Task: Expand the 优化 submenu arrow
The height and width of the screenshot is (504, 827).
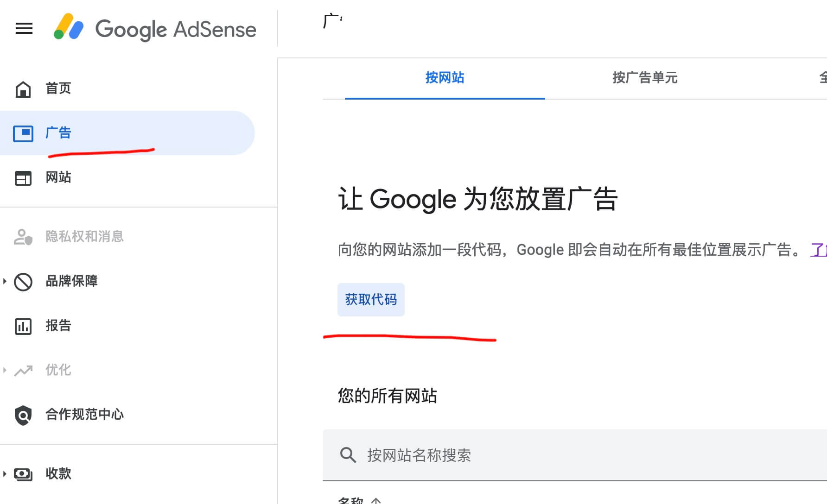Action: [x=5, y=370]
